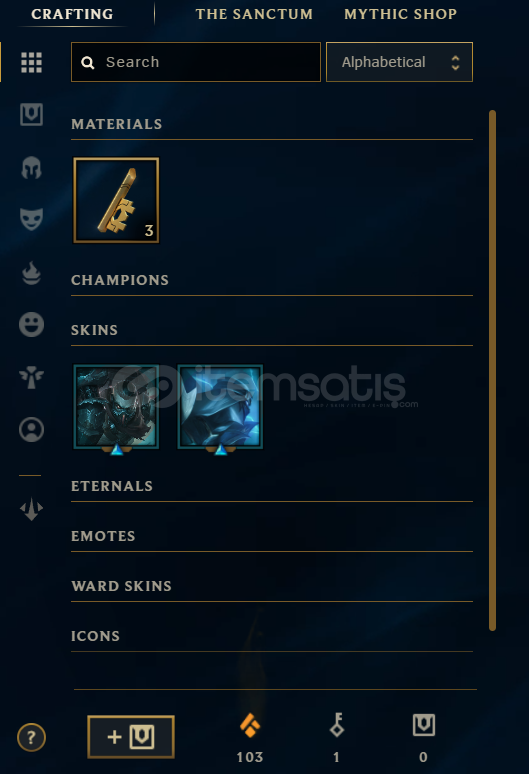This screenshot has height=774, width=529.
Task: Open the eternals flame filter icon
Action: point(31,272)
